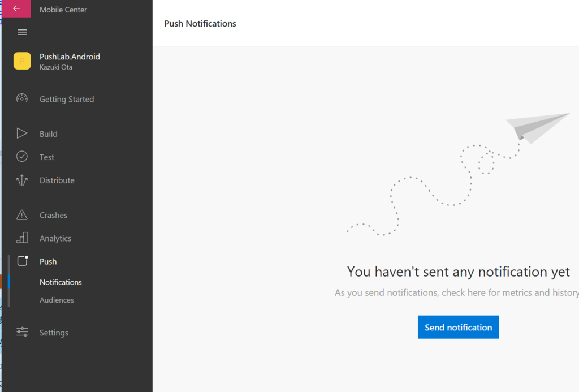Image resolution: width=579 pixels, height=392 pixels.
Task: Click the Build play-triangle icon
Action: [x=22, y=133]
